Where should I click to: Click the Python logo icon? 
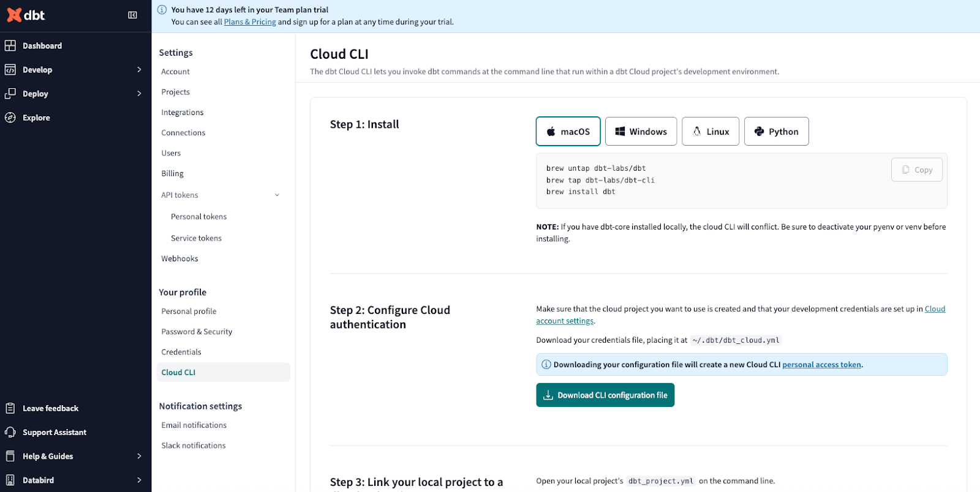click(x=759, y=132)
